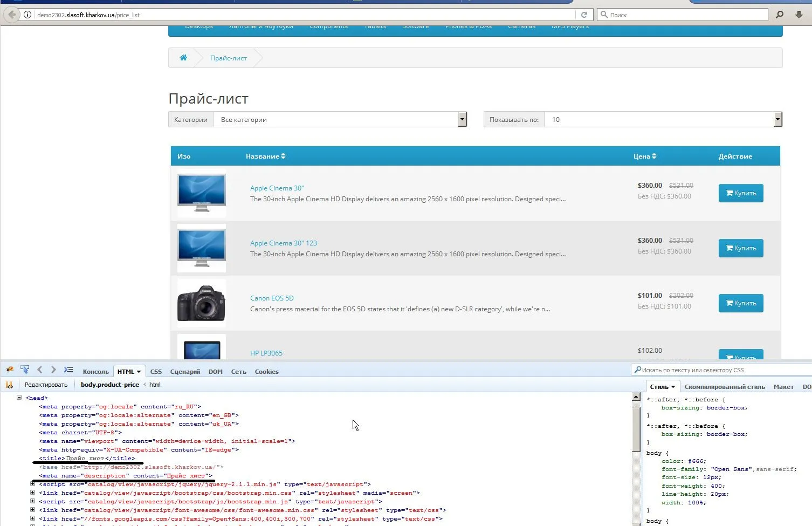
Task: Expand the jquery script node
Action: 33,484
